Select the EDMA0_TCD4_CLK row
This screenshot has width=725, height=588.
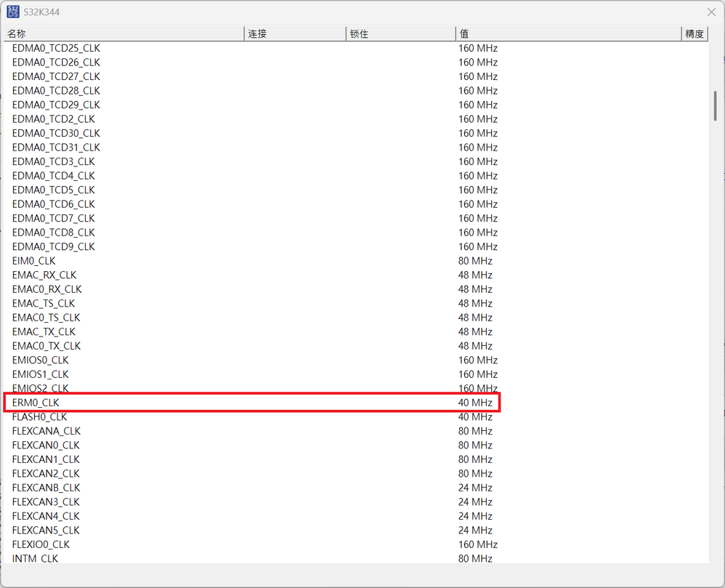356,176
